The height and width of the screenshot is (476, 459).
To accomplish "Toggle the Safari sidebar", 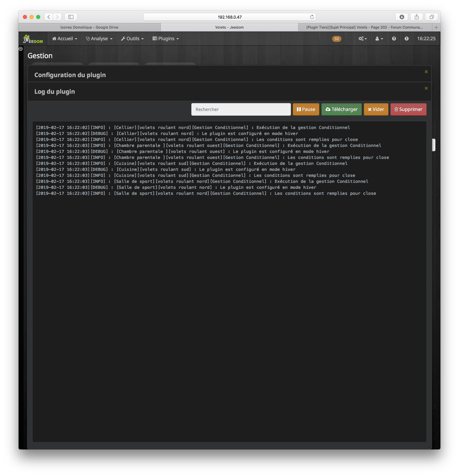I will [71, 17].
